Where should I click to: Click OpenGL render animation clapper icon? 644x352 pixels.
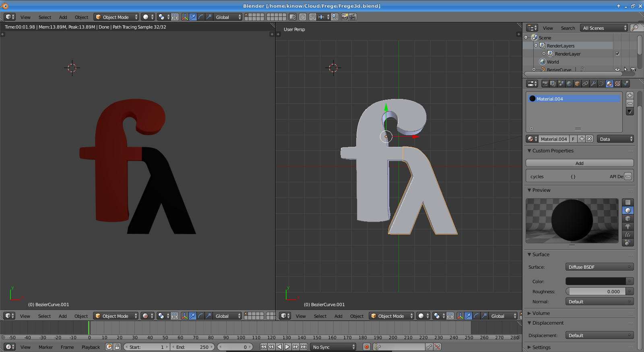click(353, 17)
